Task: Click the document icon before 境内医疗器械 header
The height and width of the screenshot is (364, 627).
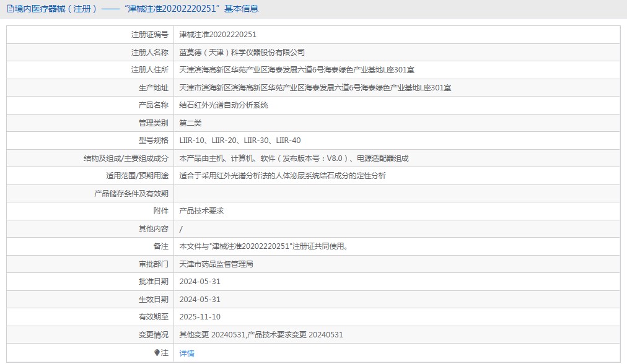Action: tap(10, 9)
